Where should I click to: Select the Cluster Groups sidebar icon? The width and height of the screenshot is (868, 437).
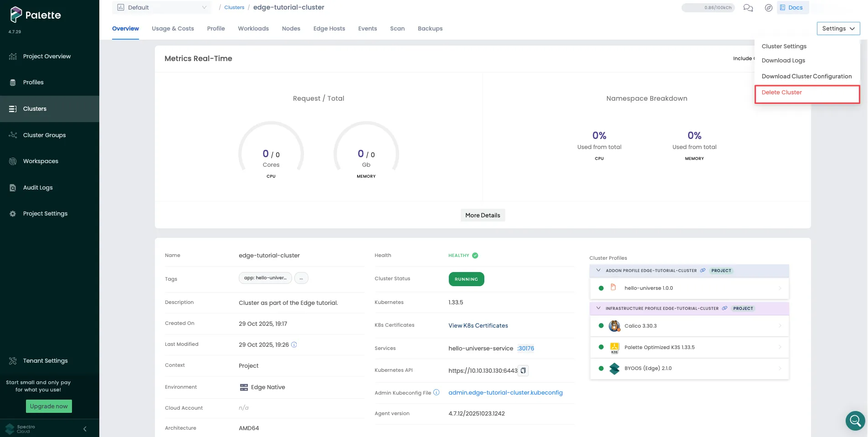coord(12,135)
